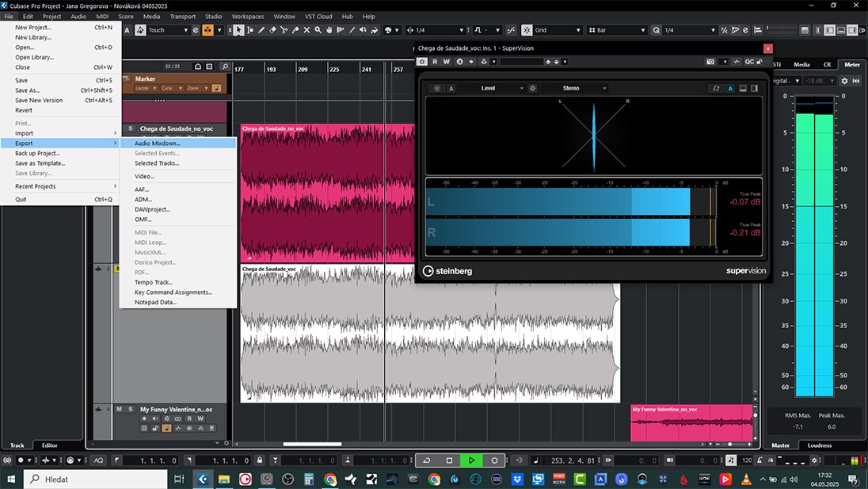The image size is (868, 489).
Task: Toggle plug-in bypass power button in SuperVision
Action: click(x=422, y=62)
